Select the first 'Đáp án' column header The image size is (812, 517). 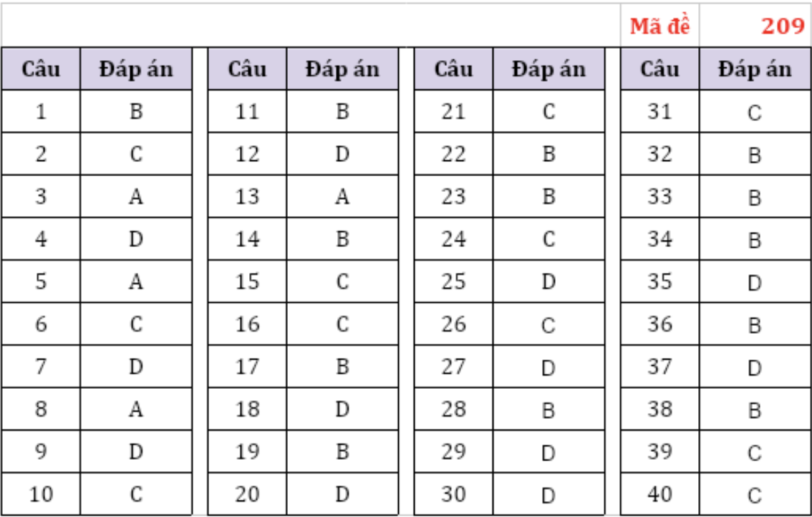point(136,69)
